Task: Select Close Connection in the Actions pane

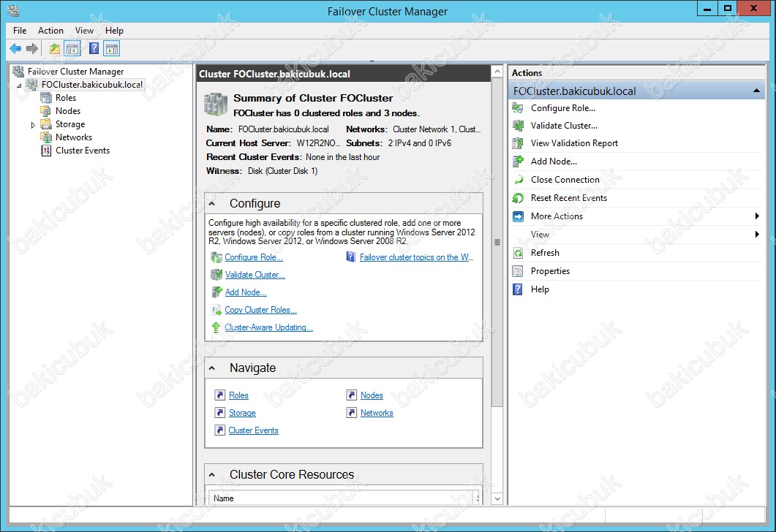Action: click(565, 180)
